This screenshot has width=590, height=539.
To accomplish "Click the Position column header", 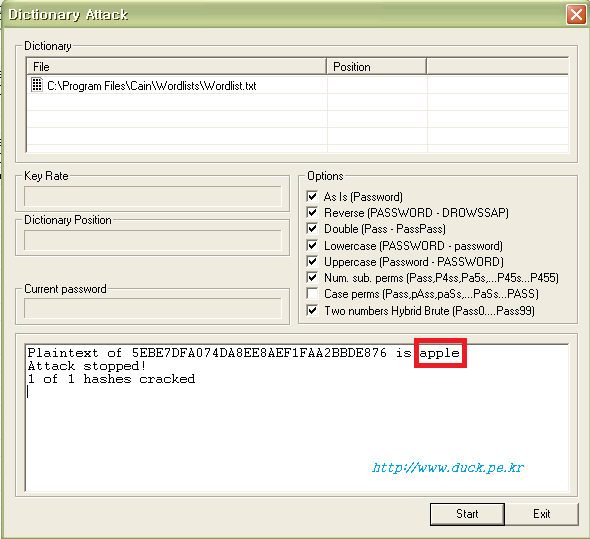I will point(376,67).
